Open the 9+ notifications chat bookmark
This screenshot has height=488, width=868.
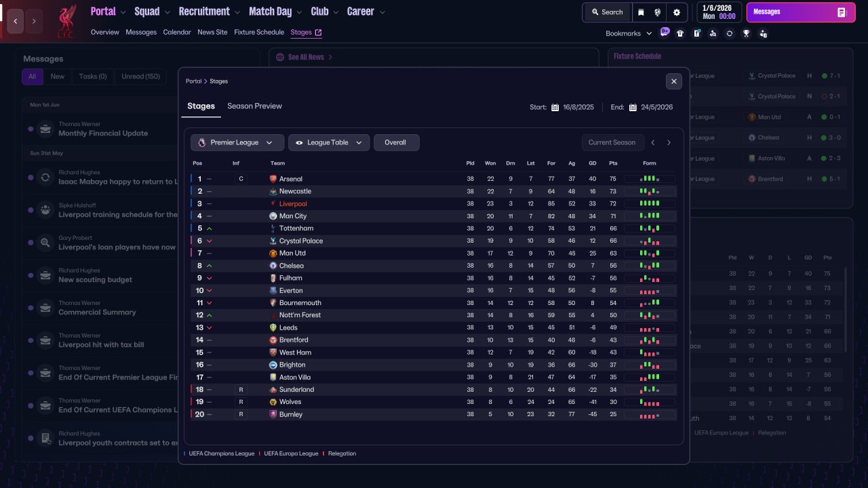point(665,32)
